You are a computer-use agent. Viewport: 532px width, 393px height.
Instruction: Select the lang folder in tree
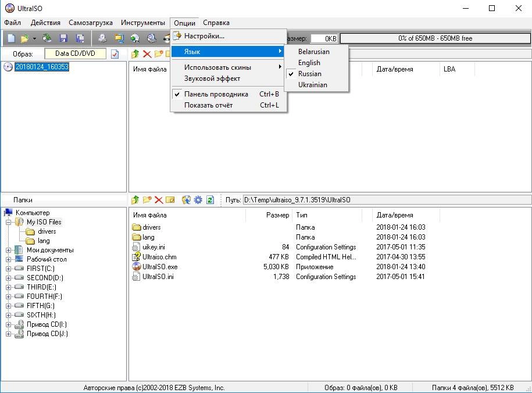point(44,241)
